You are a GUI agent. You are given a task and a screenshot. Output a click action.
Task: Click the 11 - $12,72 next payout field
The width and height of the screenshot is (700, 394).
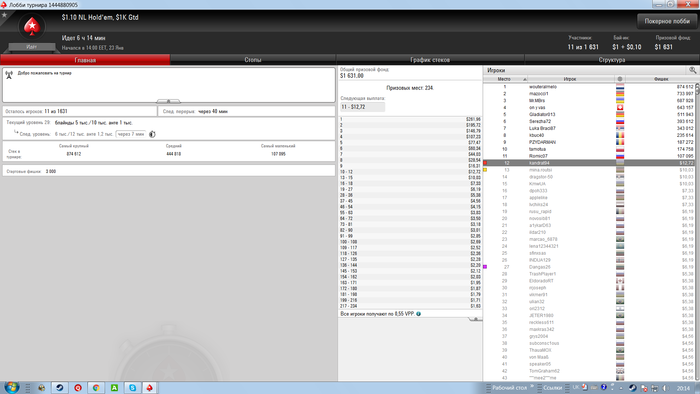pos(362,107)
